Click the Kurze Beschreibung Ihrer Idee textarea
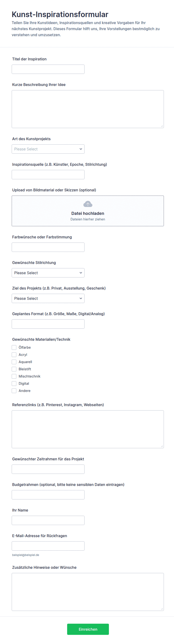174x644 pixels. [x=88, y=109]
